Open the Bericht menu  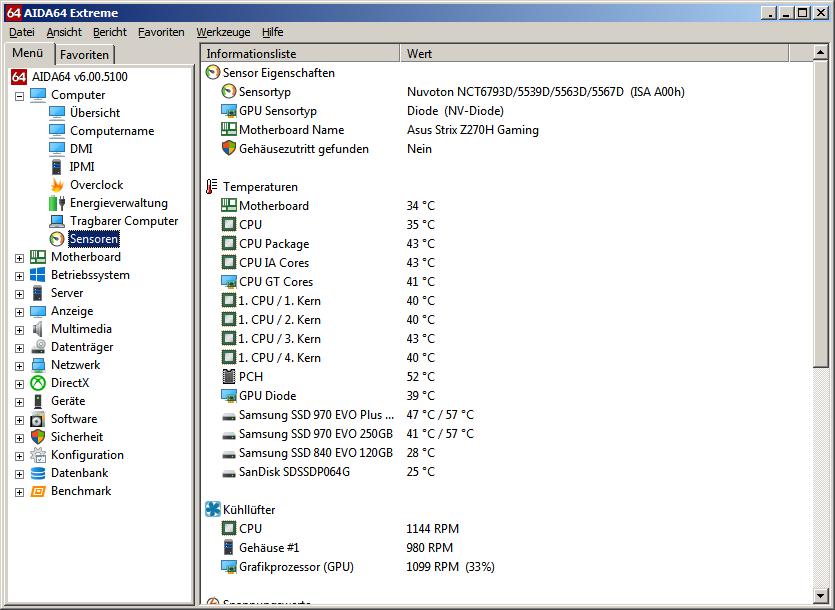110,32
